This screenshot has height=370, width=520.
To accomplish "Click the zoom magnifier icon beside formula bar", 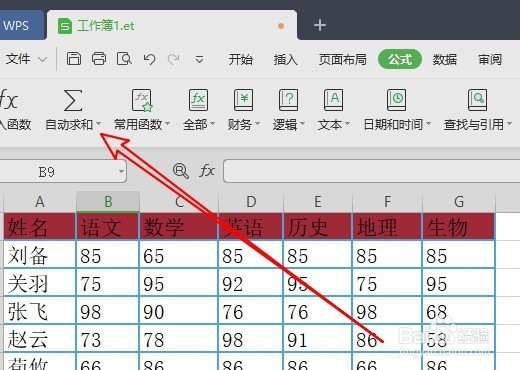I will click(x=181, y=171).
